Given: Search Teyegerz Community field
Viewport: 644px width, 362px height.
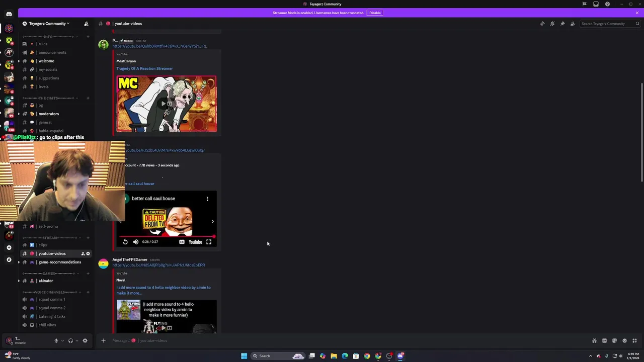Looking at the screenshot, I should click(610, 24).
